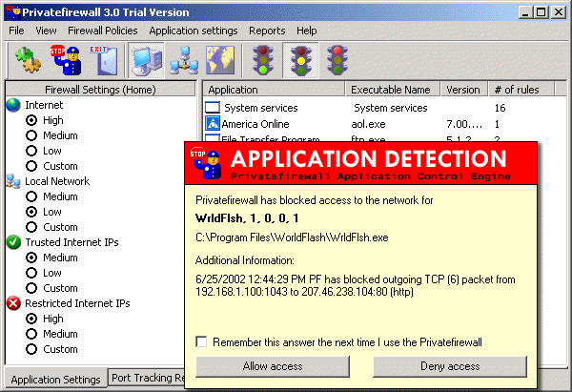
Task: Open the Reports menu
Action: 267,31
